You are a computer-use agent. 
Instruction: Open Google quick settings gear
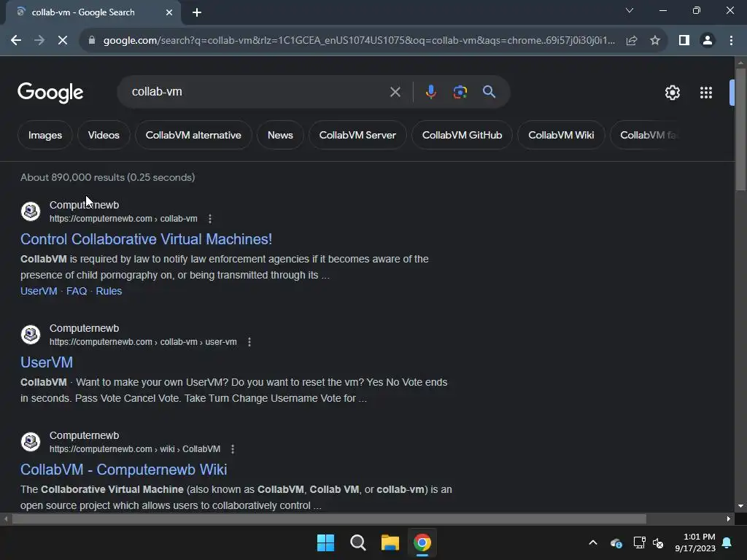coord(672,93)
